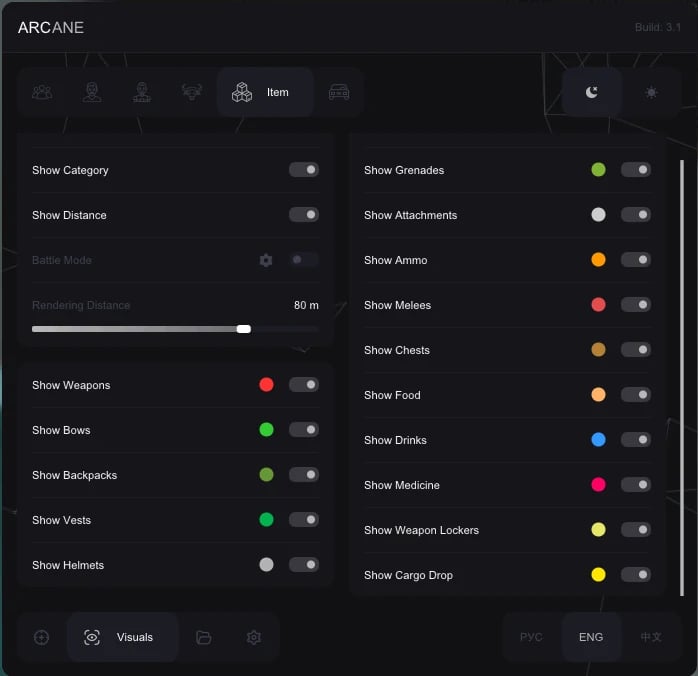Viewport: 698px width, 676px height.
Task: Toggle Show Vests switch
Action: pos(304,519)
